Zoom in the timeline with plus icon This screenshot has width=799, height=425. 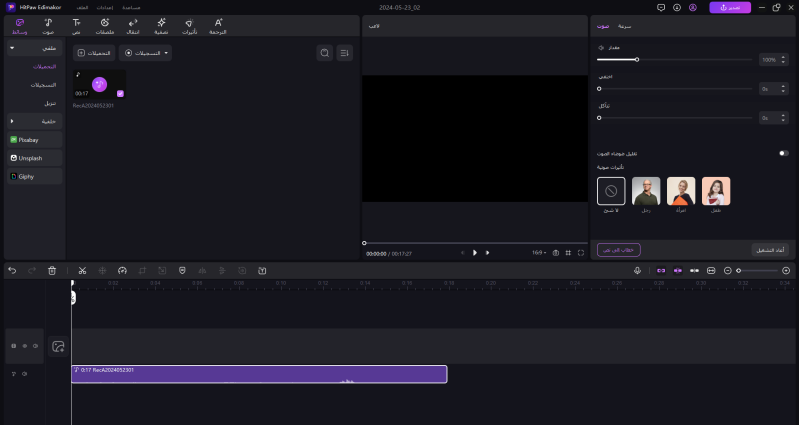click(786, 271)
